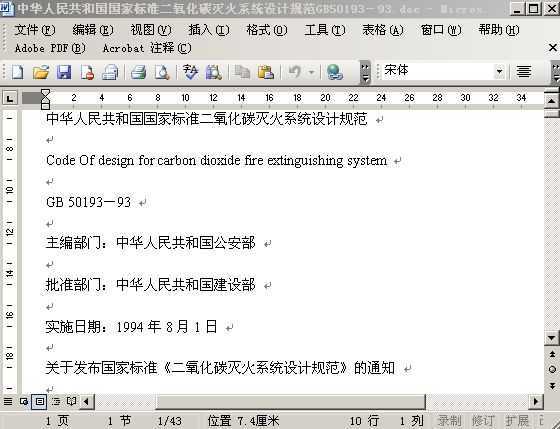
Task: Open the 文件(F) menu
Action: pos(35,30)
